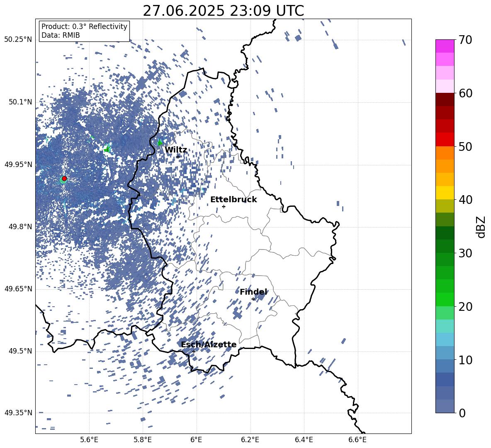The width and height of the screenshot is (491, 448).
Task: Click the colorbar tick label 70
Action: [465, 40]
